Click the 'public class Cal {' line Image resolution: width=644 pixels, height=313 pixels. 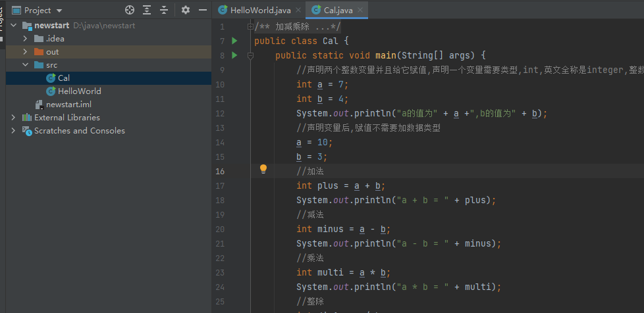[302, 41]
